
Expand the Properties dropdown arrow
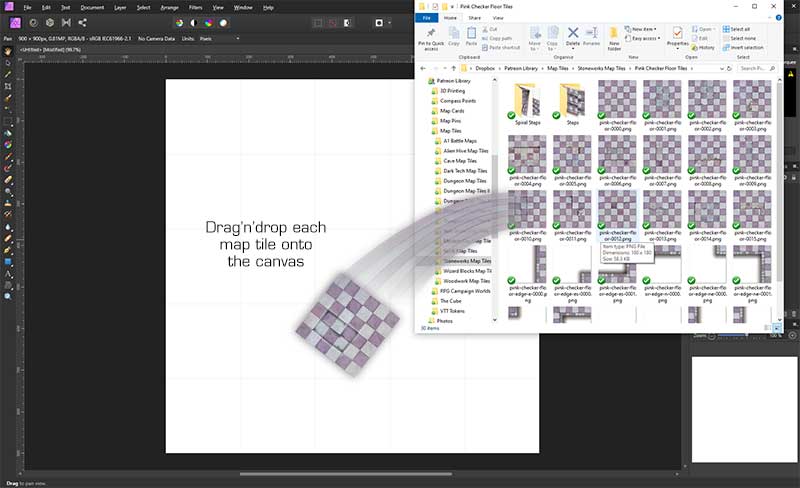[x=678, y=48]
